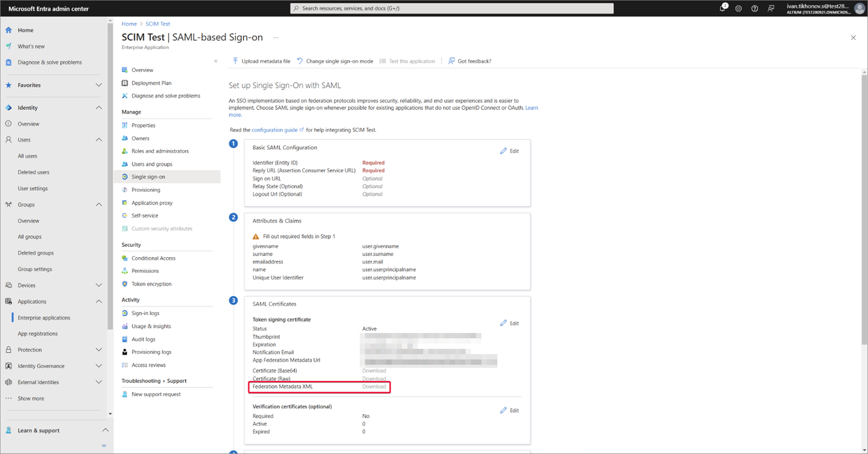Click the Sign-in logs icon
Image resolution: width=868 pixels, height=454 pixels.
pyautogui.click(x=125, y=314)
